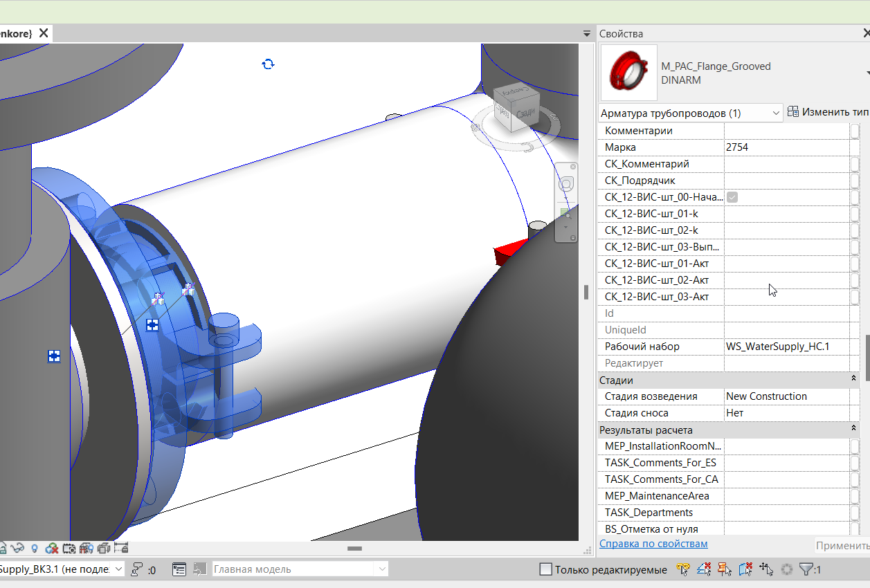870x588 pixels.
Task: Open navigation bar customize menu
Action: click(x=573, y=238)
